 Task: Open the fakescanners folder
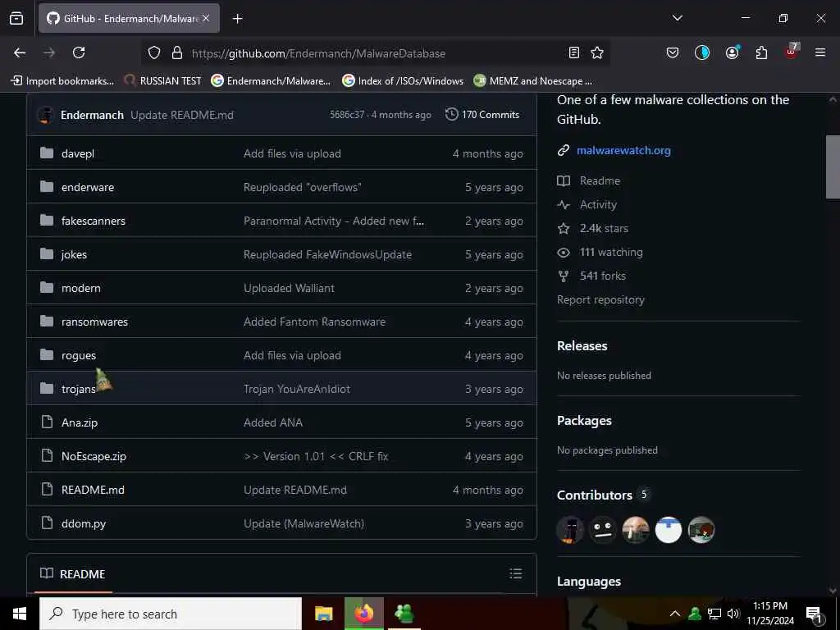pos(94,221)
